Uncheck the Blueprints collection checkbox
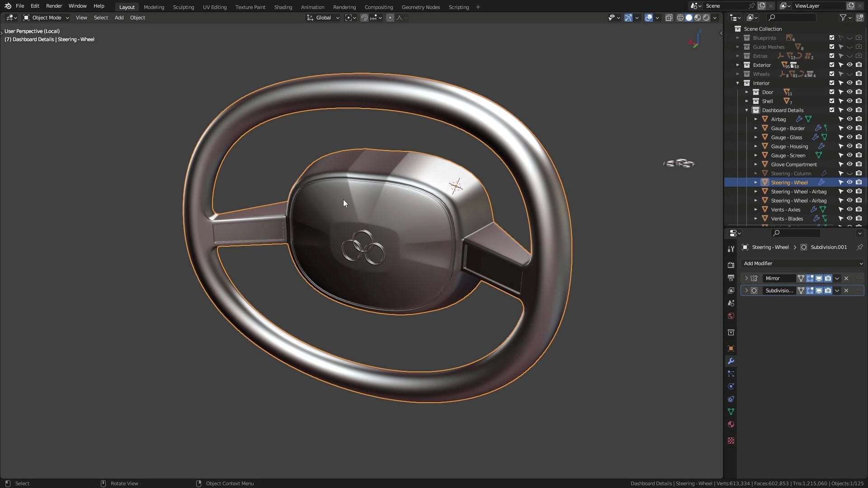Image resolution: width=868 pixels, height=488 pixels. (832, 38)
